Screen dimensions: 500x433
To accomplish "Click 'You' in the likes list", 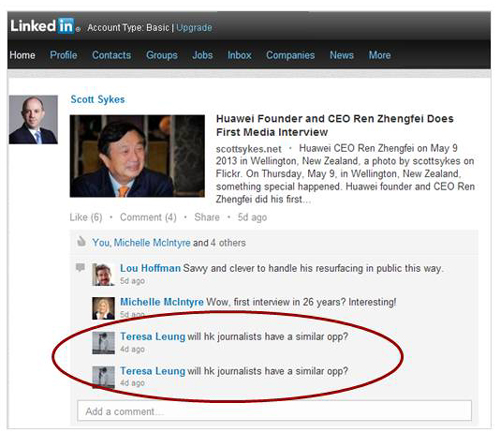I will coord(101,243).
